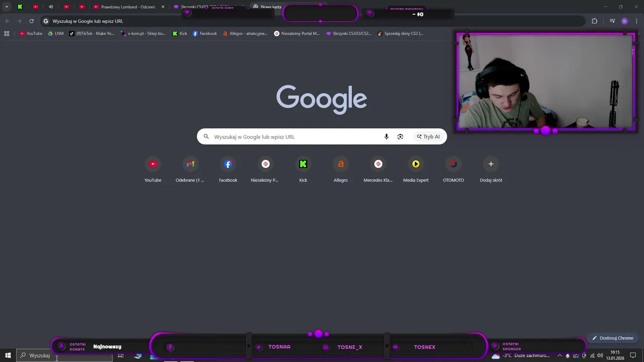
Task: Open the Kick bookmark
Action: [180, 34]
